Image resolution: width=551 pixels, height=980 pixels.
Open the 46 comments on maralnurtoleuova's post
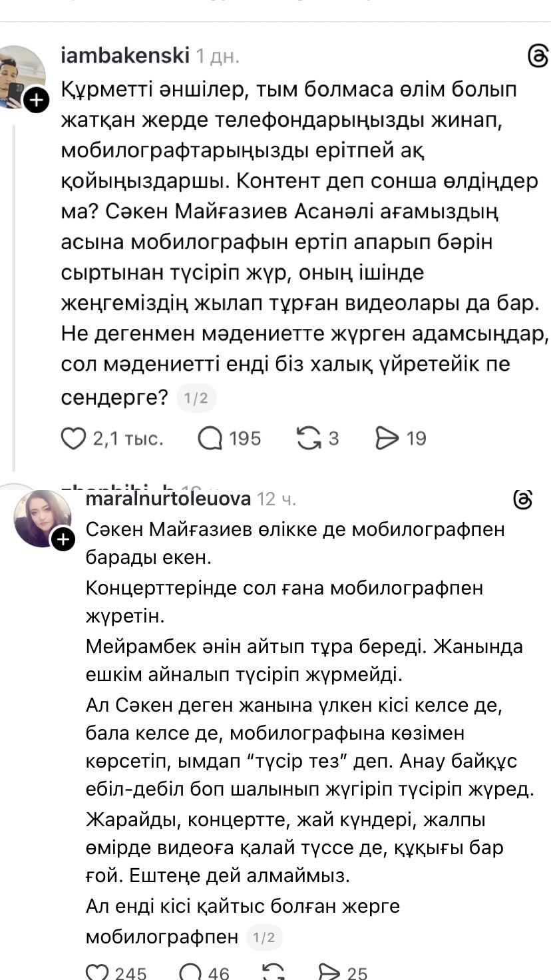point(191,971)
